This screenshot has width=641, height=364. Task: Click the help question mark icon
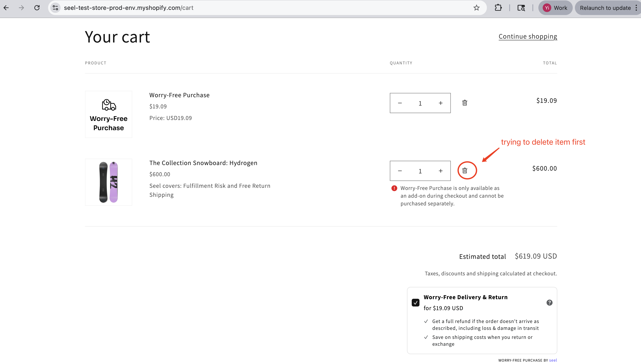pos(549,302)
